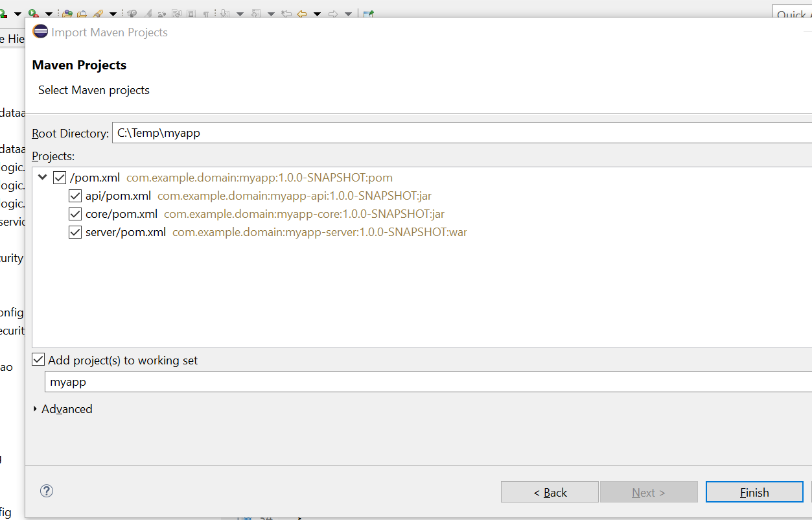Image resolution: width=812 pixels, height=520 pixels.
Task: Deselect the api/pom.xml module checkbox
Action: pyautogui.click(x=75, y=196)
